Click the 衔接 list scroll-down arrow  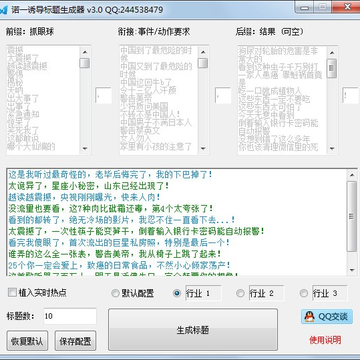[x=202, y=148]
